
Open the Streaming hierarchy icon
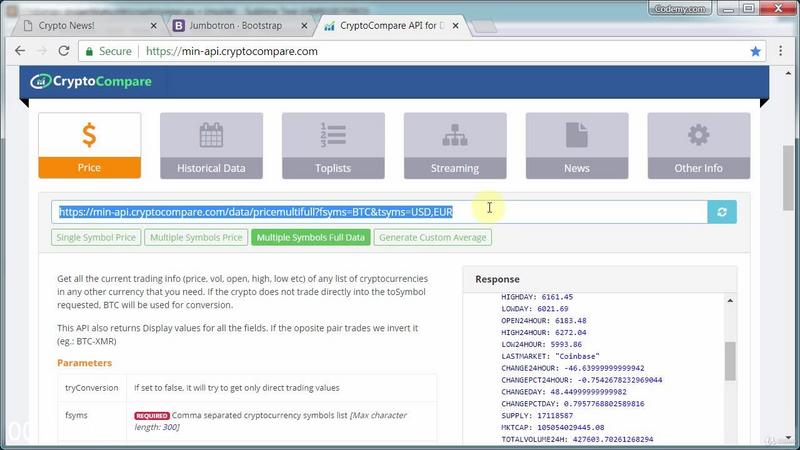[455, 135]
